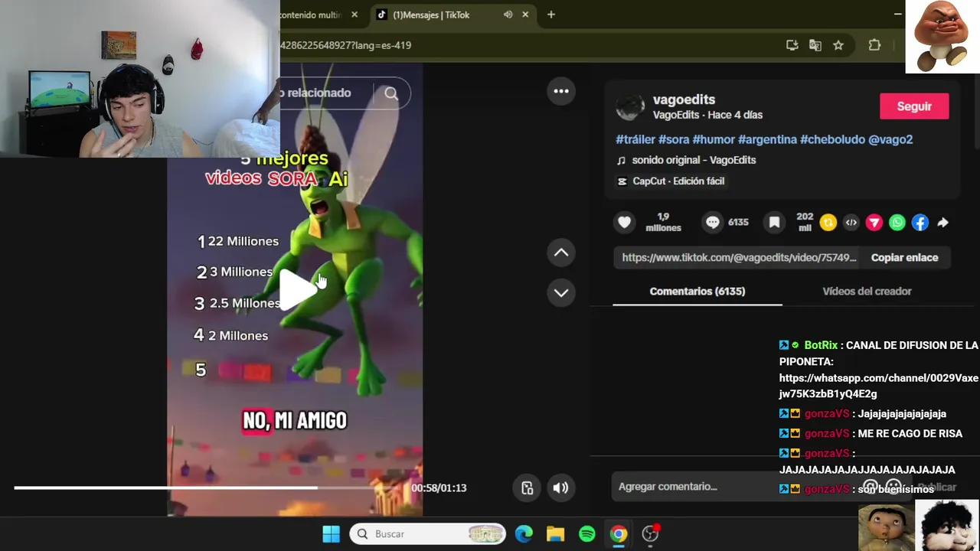This screenshot has height=551, width=980.
Task: Open the WhatsApp channel link in chat
Action: 878,386
